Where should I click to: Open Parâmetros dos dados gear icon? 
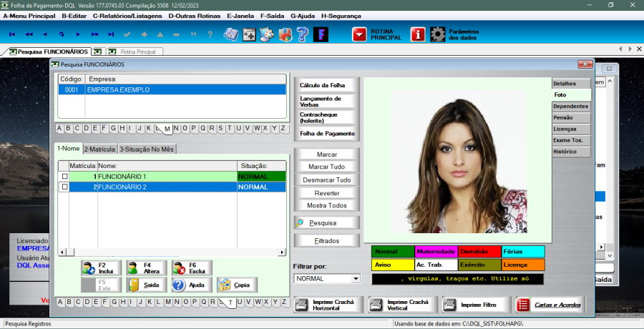438,34
